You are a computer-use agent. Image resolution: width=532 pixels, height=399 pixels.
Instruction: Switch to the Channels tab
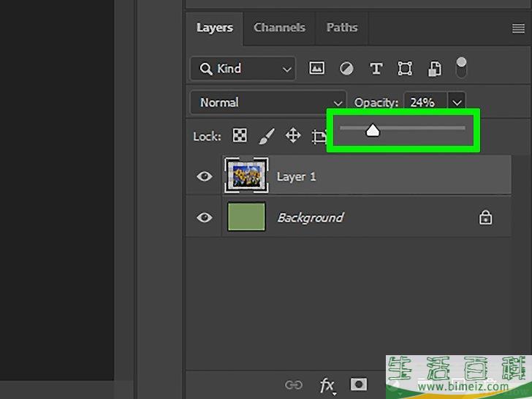coord(279,28)
